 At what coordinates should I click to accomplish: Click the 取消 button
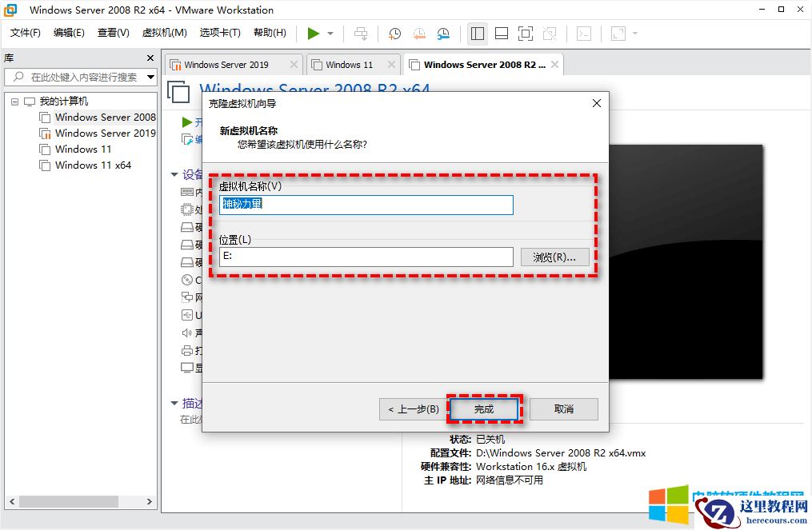563,409
